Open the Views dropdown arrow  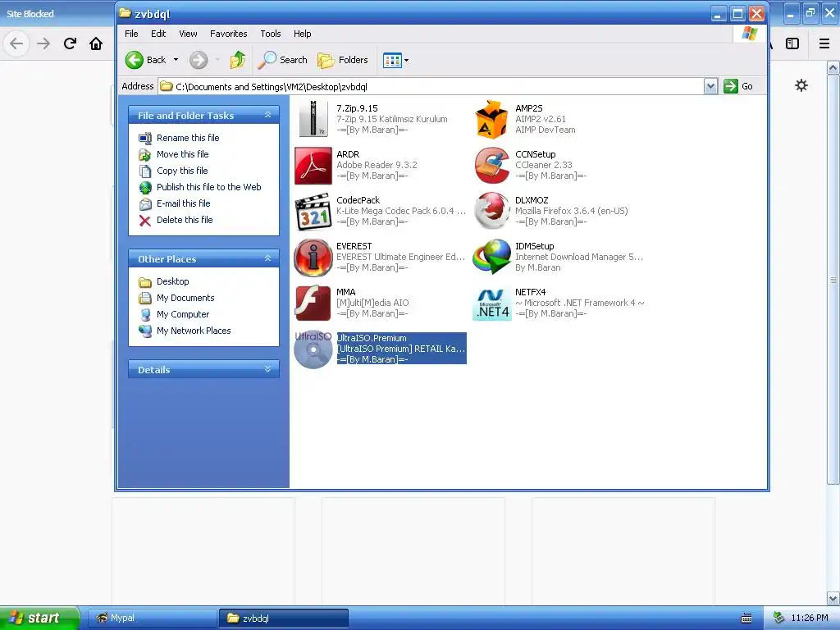coord(406,61)
